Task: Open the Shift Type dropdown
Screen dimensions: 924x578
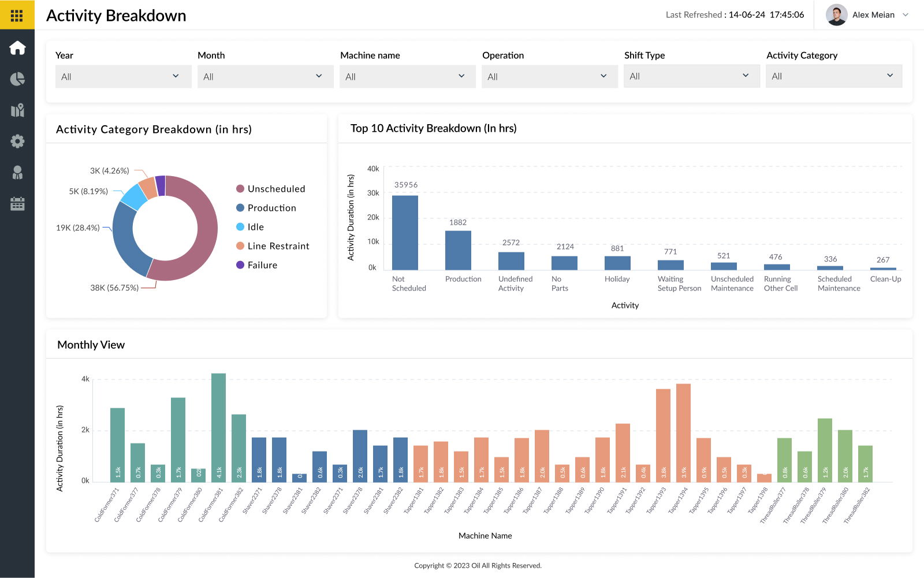Action: click(691, 76)
